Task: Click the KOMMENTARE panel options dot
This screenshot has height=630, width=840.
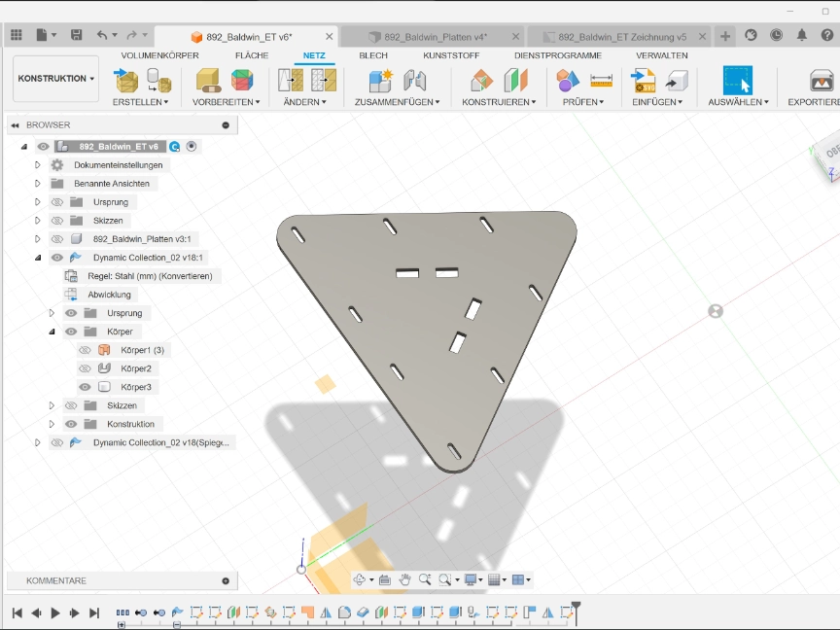Action: [226, 580]
